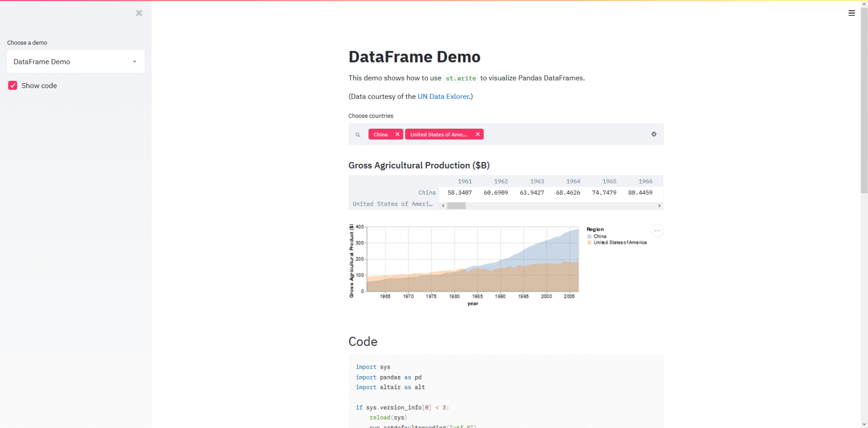Image resolution: width=868 pixels, height=428 pixels.
Task: Remove the United States of America tag
Action: click(478, 134)
